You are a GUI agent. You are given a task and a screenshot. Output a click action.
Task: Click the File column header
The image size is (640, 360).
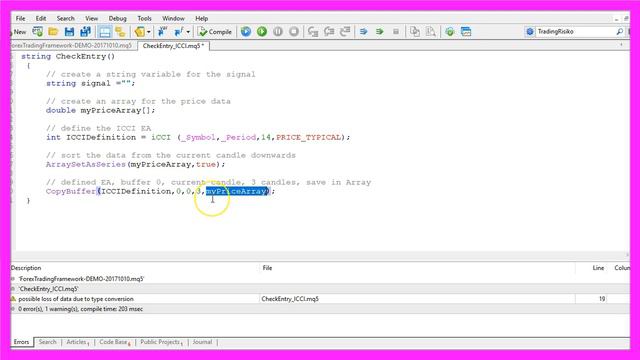(x=267, y=268)
